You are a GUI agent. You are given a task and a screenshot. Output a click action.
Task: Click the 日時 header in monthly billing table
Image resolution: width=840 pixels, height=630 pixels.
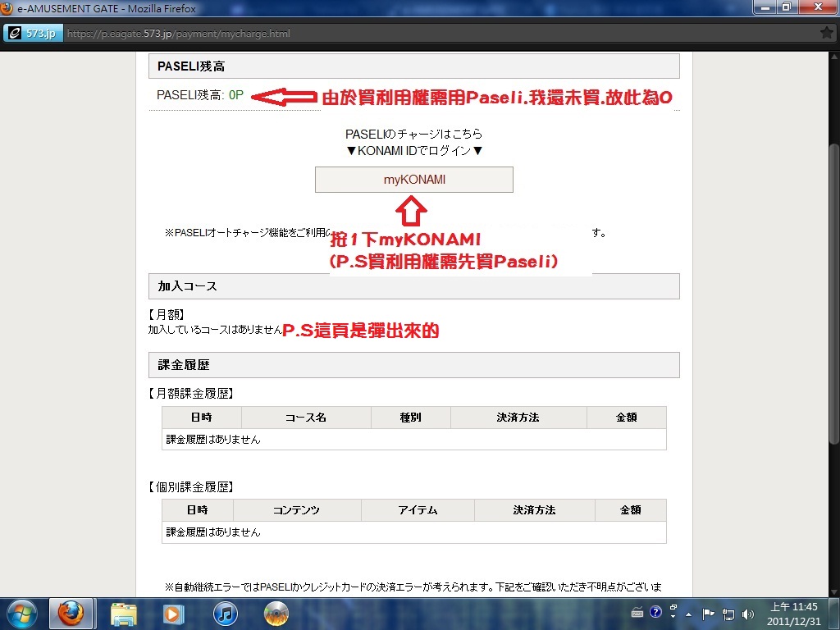click(x=201, y=418)
